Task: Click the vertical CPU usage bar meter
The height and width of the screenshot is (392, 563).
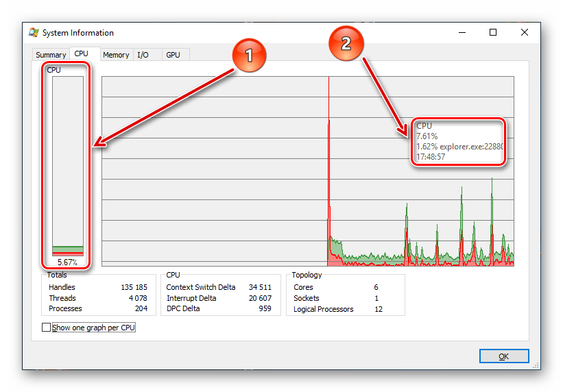Action: (x=67, y=166)
